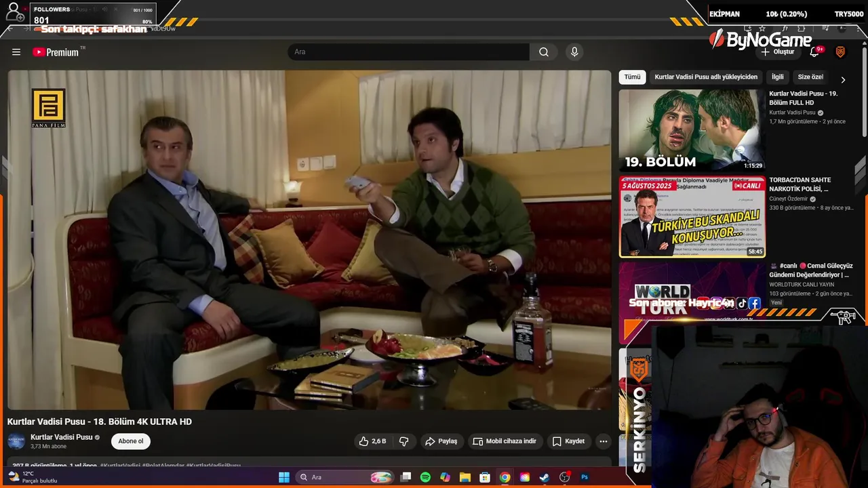
Task: Like the video with thumbs up
Action: click(372, 441)
